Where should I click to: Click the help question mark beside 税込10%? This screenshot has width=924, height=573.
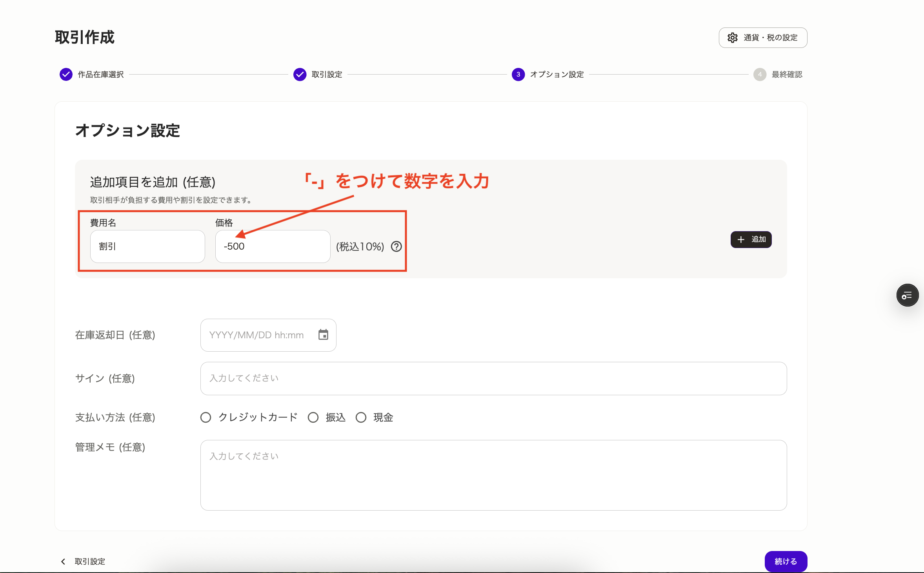[397, 246]
